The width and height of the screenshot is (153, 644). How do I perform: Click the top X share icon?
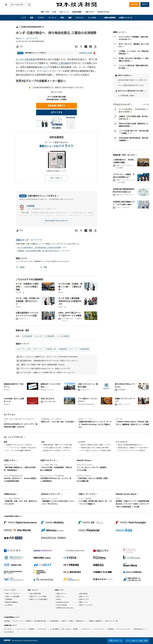86,46
